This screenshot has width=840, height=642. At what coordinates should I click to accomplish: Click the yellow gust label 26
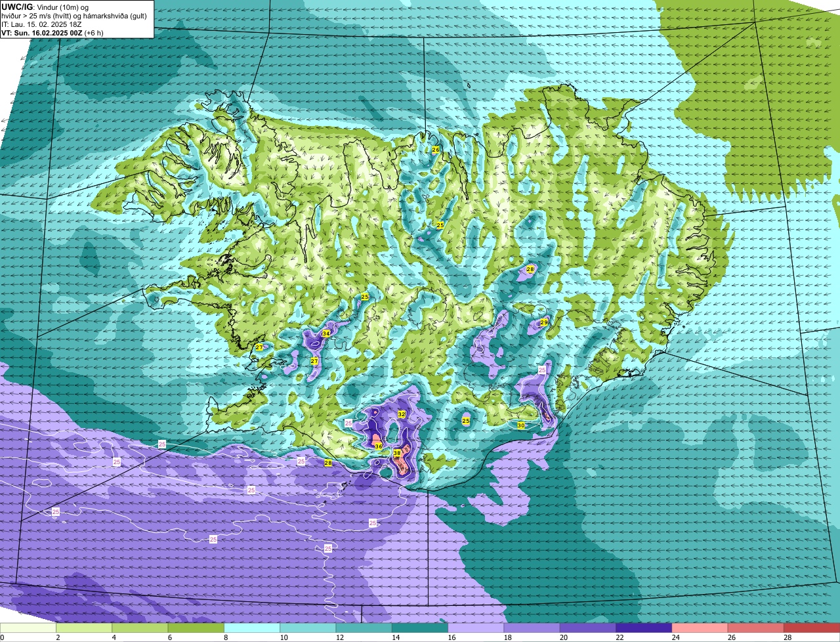436,150
